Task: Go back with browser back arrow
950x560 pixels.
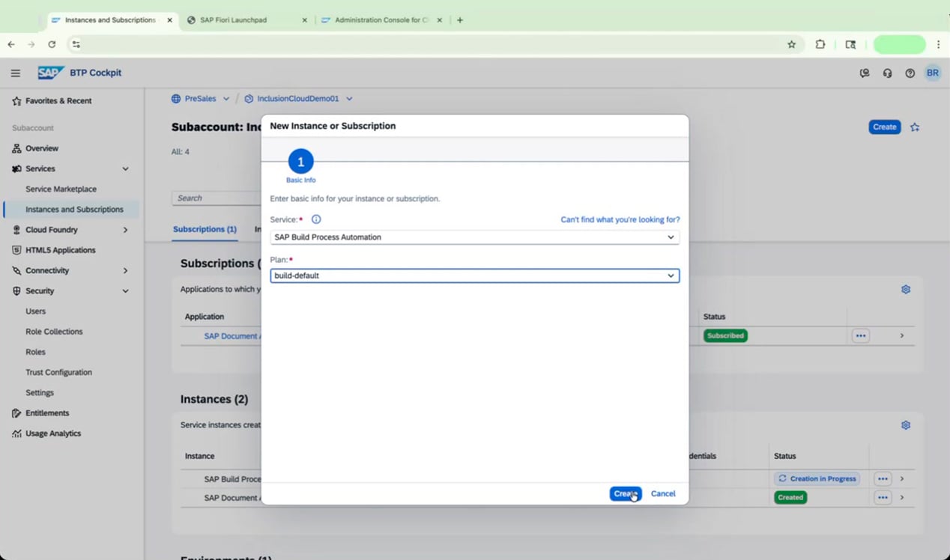Action: coord(11,44)
